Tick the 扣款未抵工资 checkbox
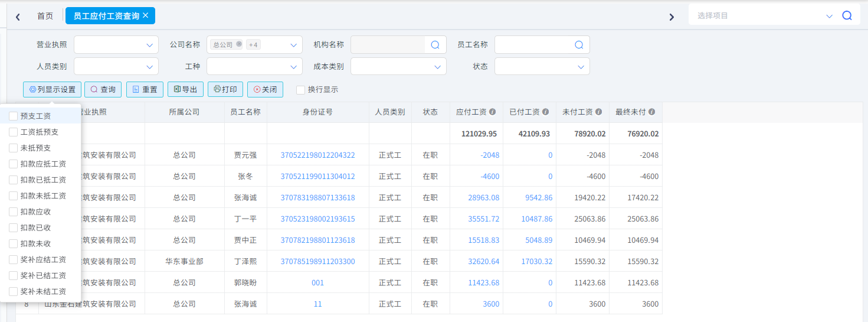Image resolution: width=868 pixels, height=322 pixels. pos(14,196)
